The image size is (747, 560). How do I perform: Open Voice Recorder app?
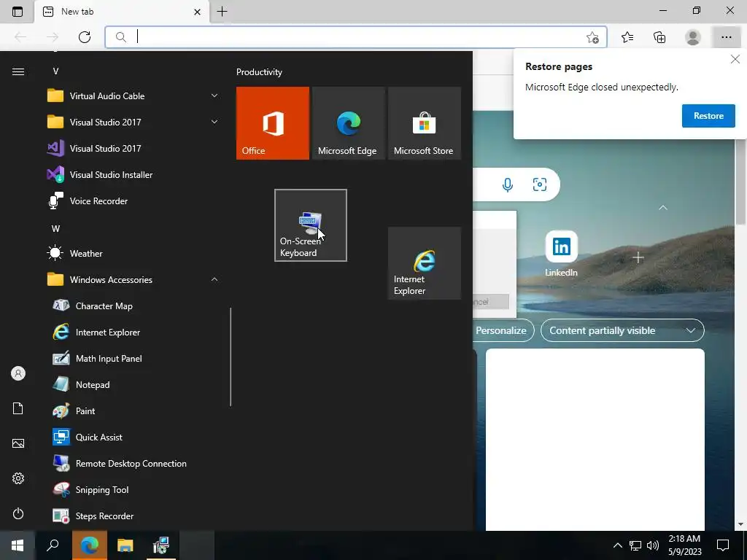point(133,201)
